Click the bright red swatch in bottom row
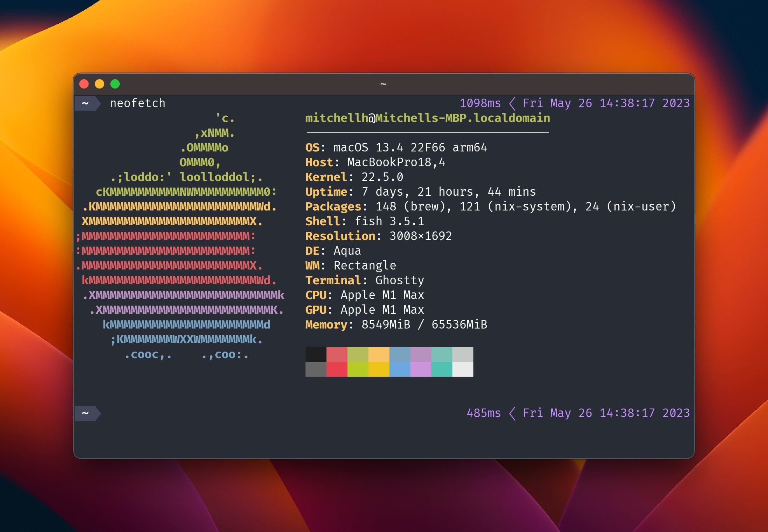The width and height of the screenshot is (768, 532). (337, 369)
